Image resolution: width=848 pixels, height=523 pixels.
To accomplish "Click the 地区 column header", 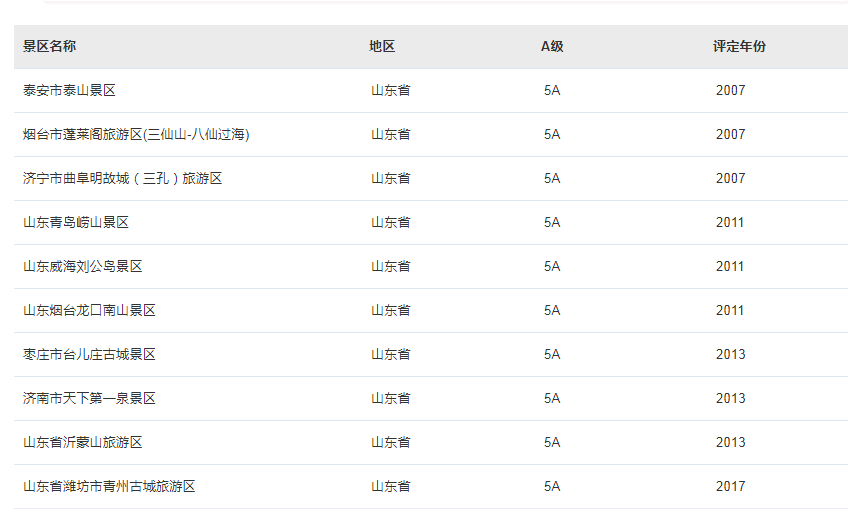I will coord(382,47).
